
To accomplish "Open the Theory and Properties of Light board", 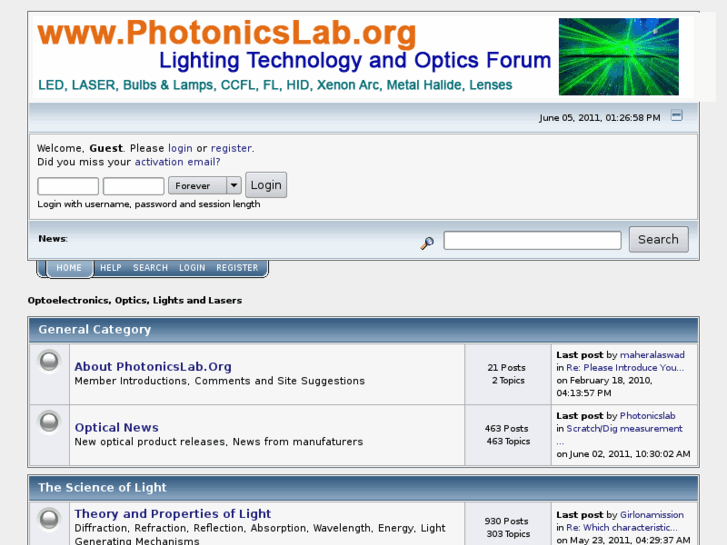I will tap(172, 513).
